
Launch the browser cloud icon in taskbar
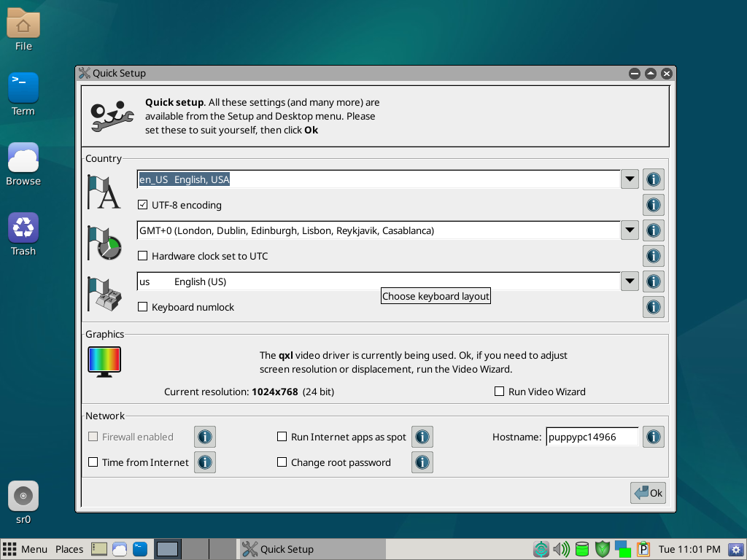(120, 549)
